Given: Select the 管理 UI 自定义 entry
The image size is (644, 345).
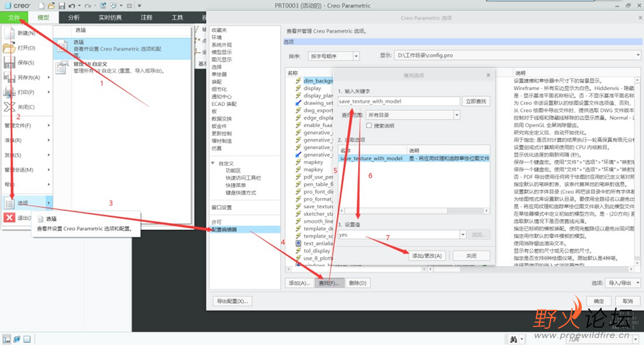Looking at the screenshot, I should [x=122, y=68].
